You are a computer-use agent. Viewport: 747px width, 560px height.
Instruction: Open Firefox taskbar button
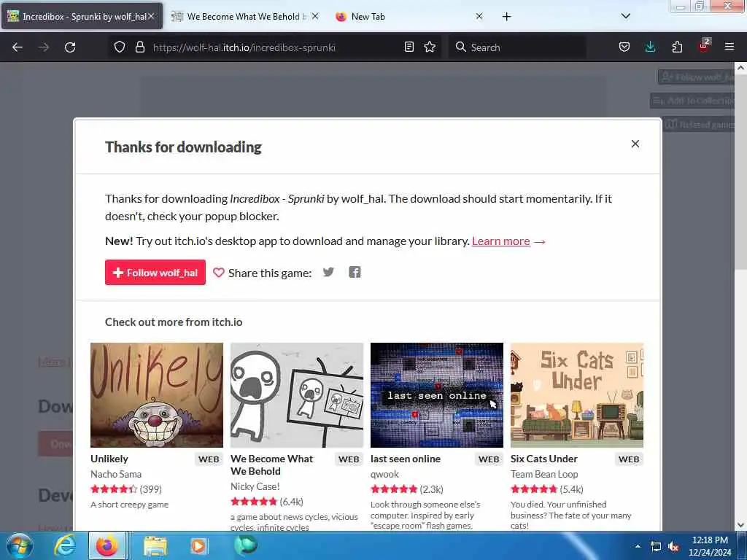tap(107, 546)
